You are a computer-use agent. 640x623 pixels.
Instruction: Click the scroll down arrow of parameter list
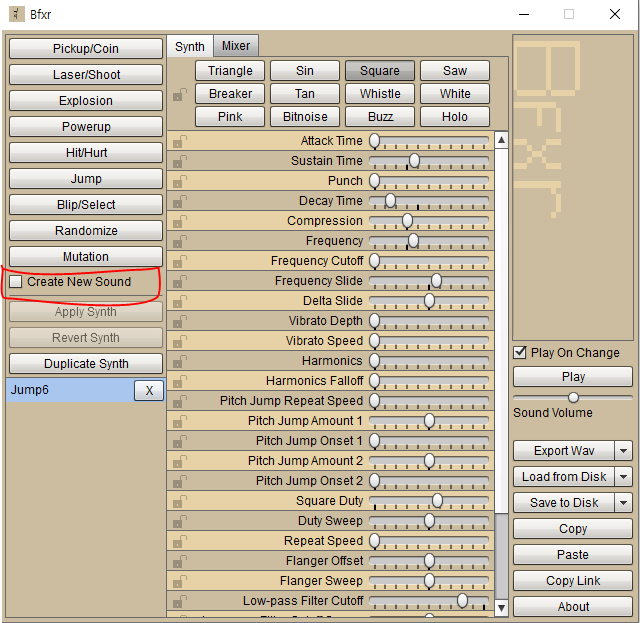501,608
